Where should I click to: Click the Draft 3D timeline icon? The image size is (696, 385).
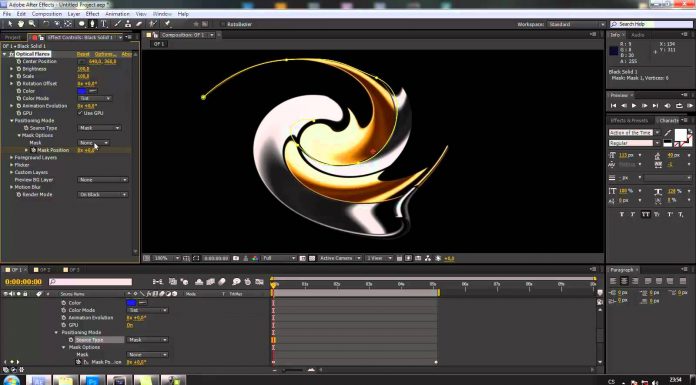[x=184, y=282]
